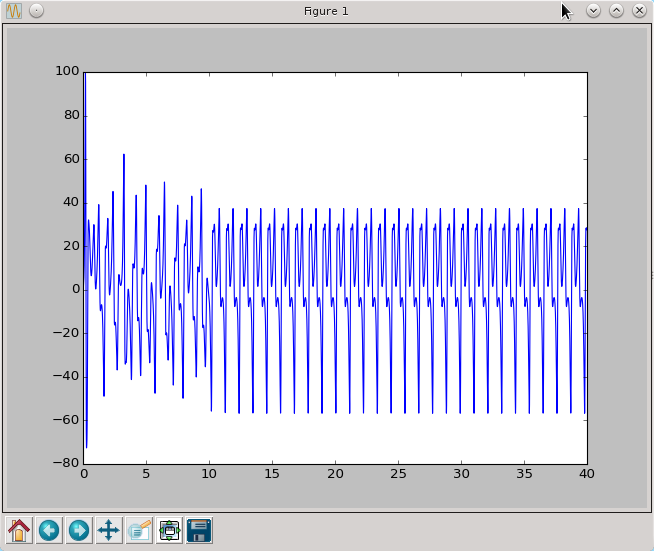The height and width of the screenshot is (551, 654).
Task: Reset the plot to the original Home view
Action: click(19, 530)
